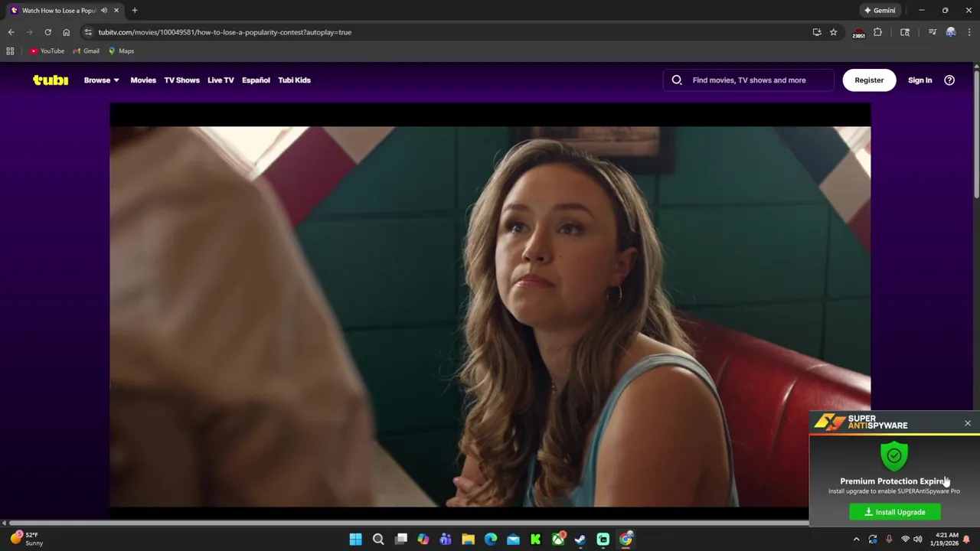Screen dimensions: 980x551
Task: Open Gmail bookmark
Action: tap(86, 51)
